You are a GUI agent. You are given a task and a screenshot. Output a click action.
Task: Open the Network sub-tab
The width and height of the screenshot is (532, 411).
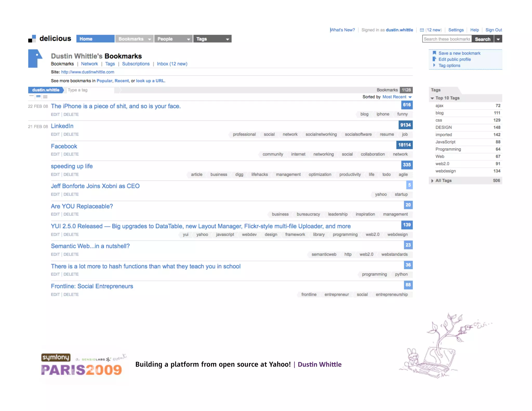pos(89,64)
